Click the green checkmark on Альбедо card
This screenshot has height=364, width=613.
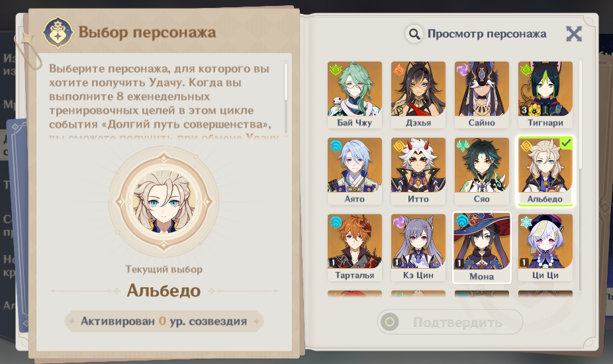(x=566, y=144)
